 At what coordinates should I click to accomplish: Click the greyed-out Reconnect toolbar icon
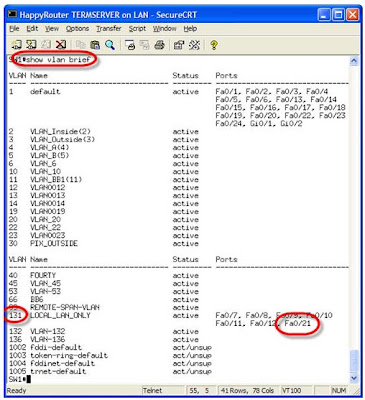(46, 44)
